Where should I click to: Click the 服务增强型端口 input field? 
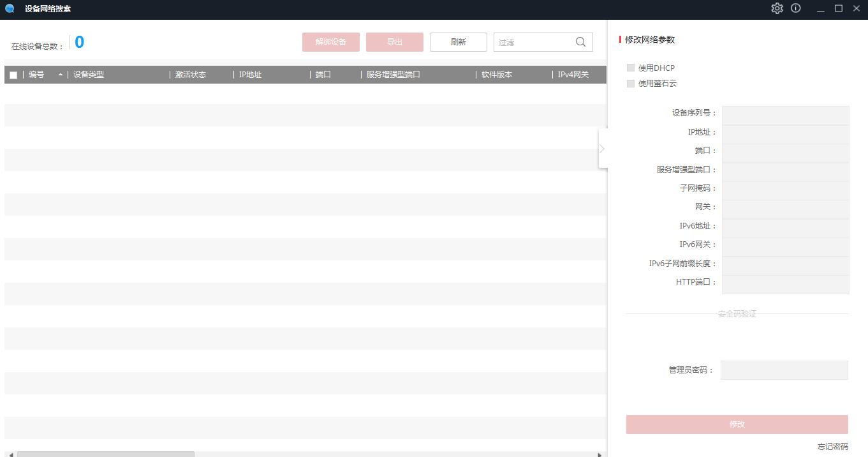tap(786, 172)
